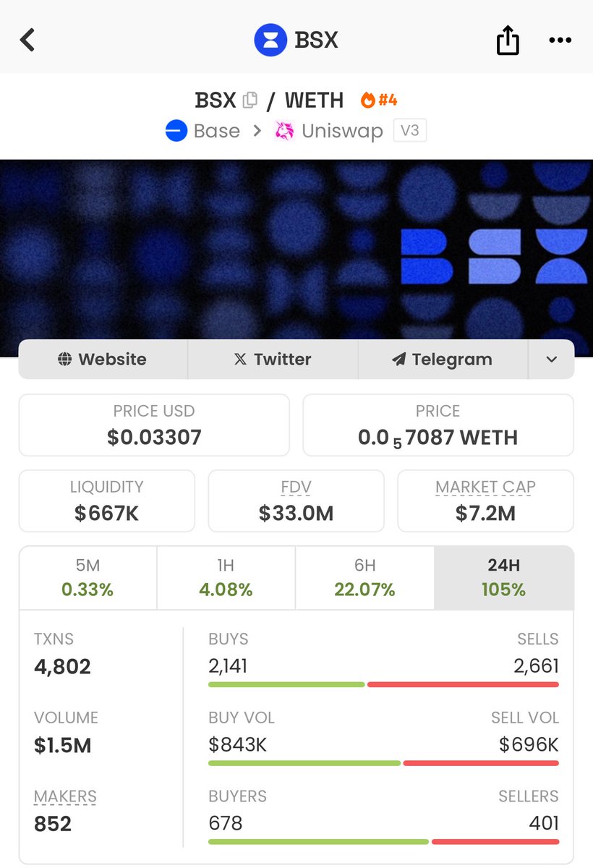Tap the PRICE in WETH box
Image resolution: width=593 pixels, height=868 pixels.
point(438,425)
